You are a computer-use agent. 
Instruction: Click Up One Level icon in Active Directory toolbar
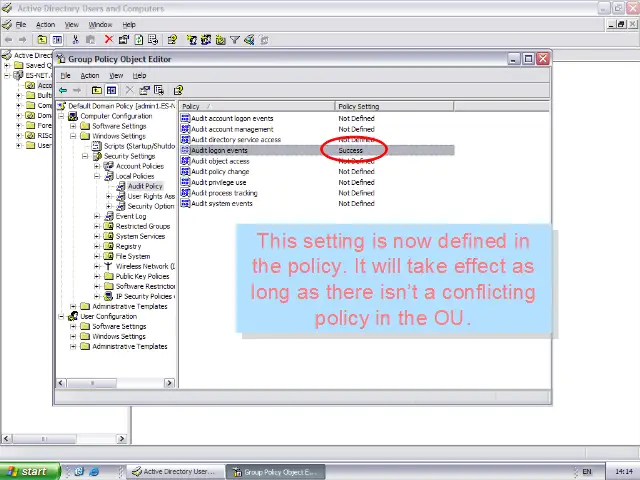click(x=42, y=40)
